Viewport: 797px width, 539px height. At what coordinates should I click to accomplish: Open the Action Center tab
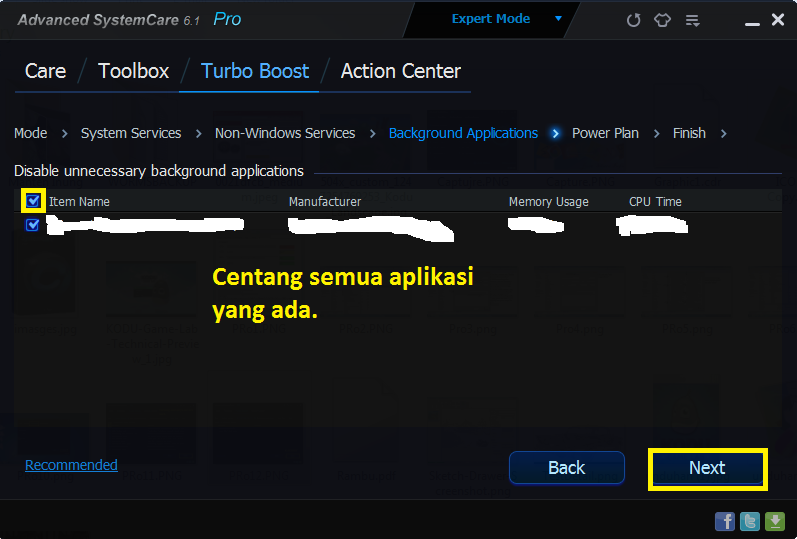click(x=401, y=71)
